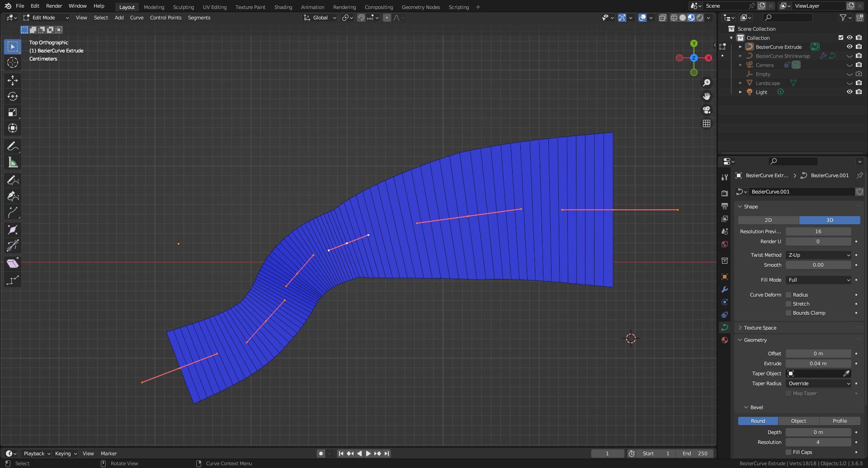Image resolution: width=868 pixels, height=468 pixels.
Task: Open the Edit Mode dropdown
Action: (46, 18)
